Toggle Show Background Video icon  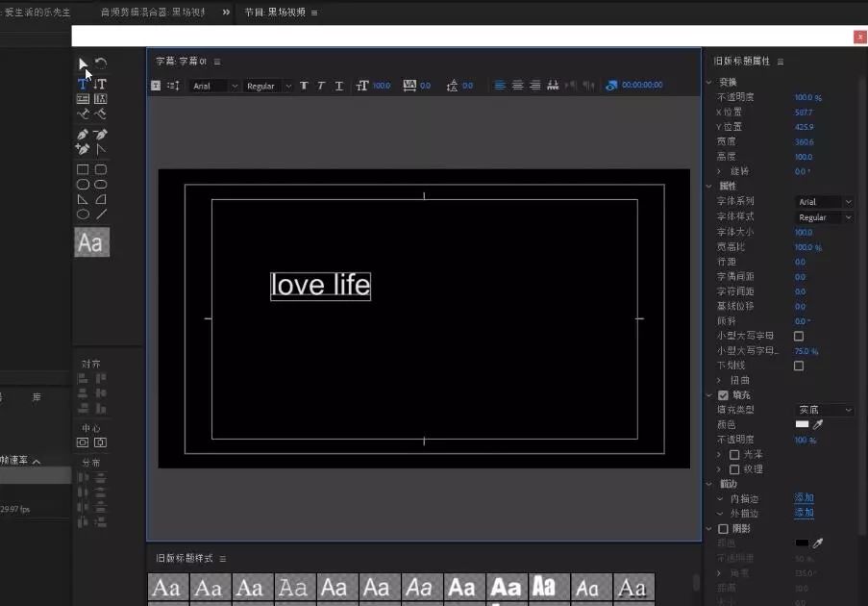click(611, 86)
